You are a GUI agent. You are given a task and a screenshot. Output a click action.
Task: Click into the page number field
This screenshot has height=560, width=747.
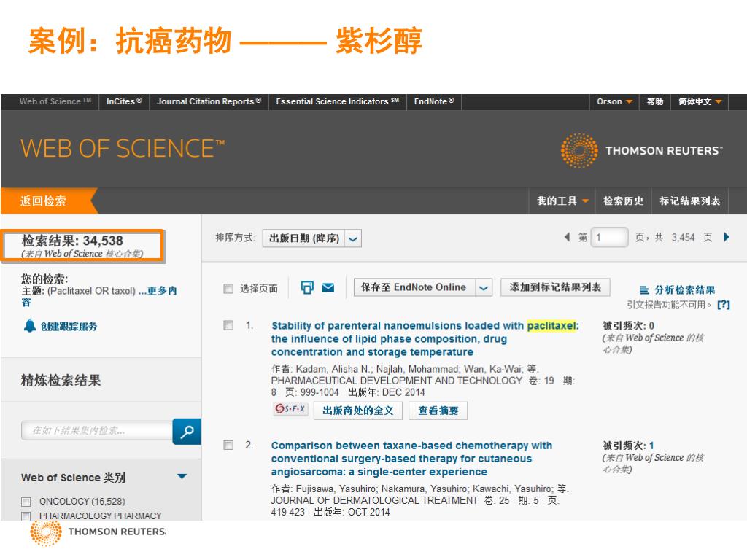609,237
